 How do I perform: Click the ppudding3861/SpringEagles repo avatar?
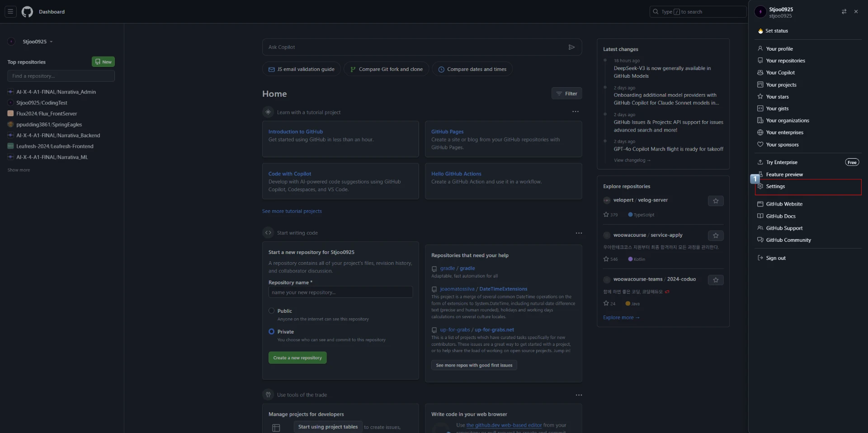coord(11,124)
